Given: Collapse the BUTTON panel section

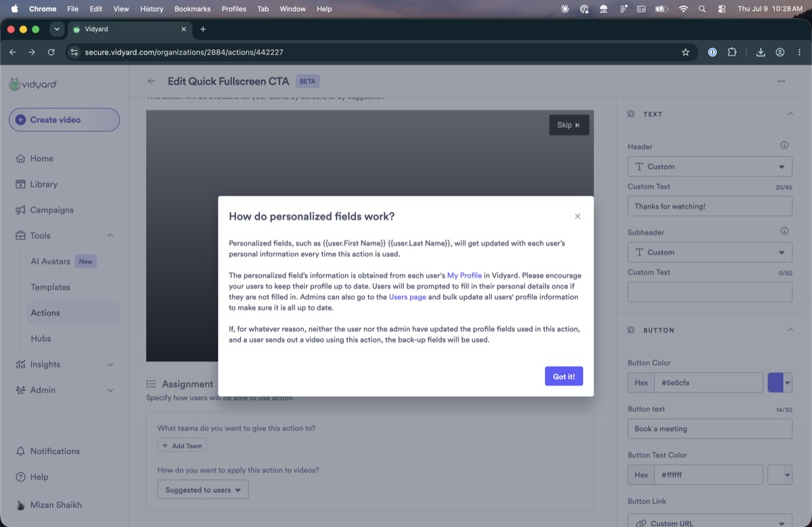Looking at the screenshot, I should [790, 329].
